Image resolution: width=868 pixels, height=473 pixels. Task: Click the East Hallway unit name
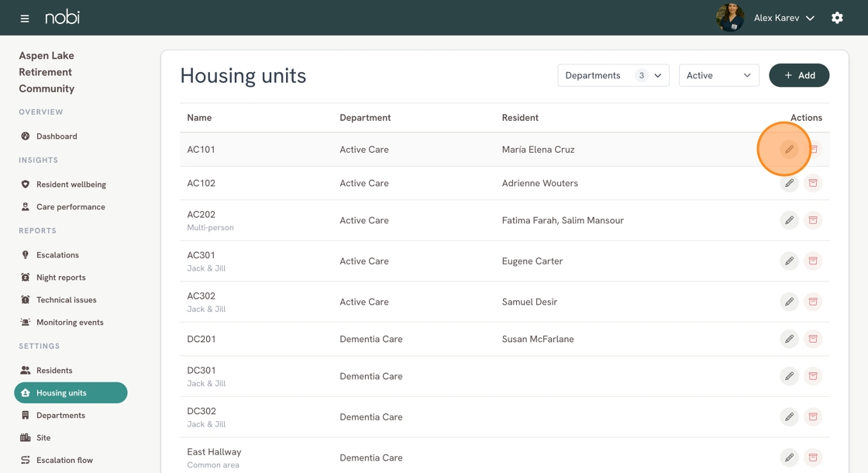pos(214,452)
